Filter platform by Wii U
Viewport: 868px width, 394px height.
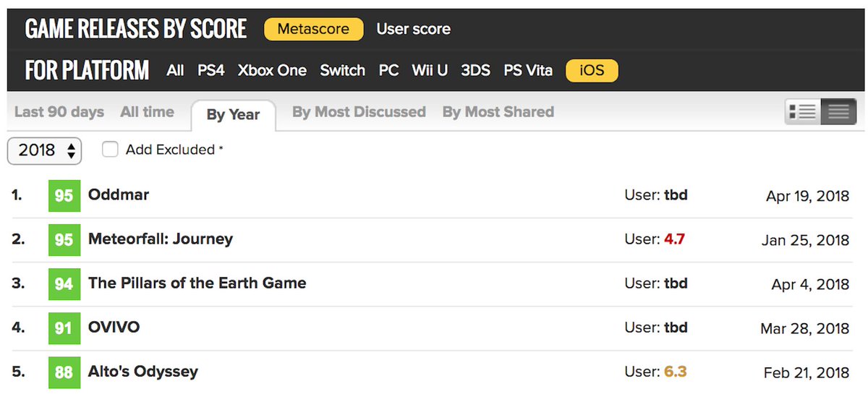click(430, 70)
